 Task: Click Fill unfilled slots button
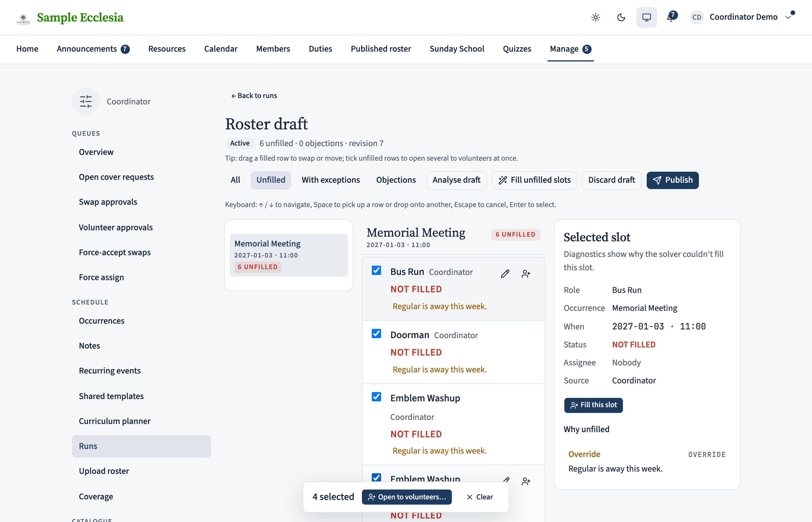[534, 180]
